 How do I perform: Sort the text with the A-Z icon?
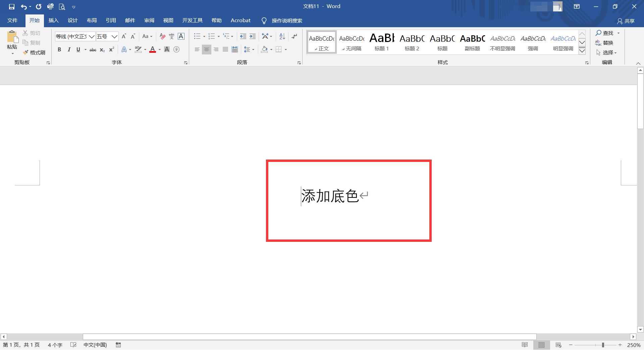[x=282, y=36]
